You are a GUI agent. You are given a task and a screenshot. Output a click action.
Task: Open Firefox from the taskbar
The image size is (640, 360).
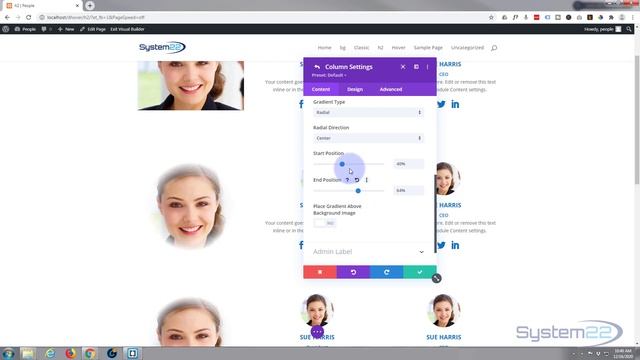71,353
